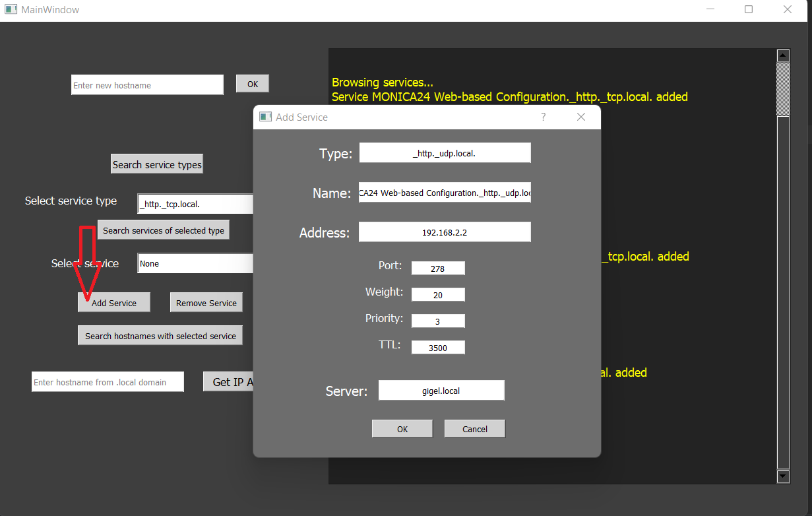This screenshot has width=812, height=516.
Task: Click the Address field showing 192.168.2.2
Action: pyautogui.click(x=445, y=232)
